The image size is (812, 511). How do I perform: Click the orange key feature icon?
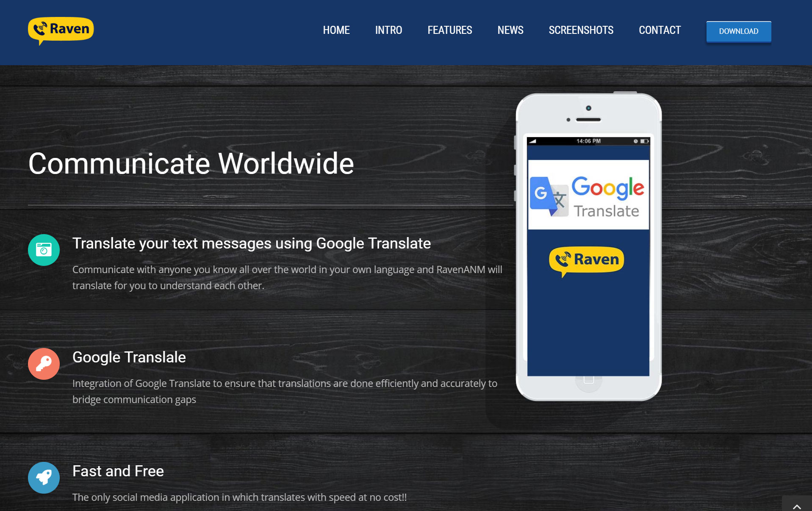pyautogui.click(x=44, y=364)
